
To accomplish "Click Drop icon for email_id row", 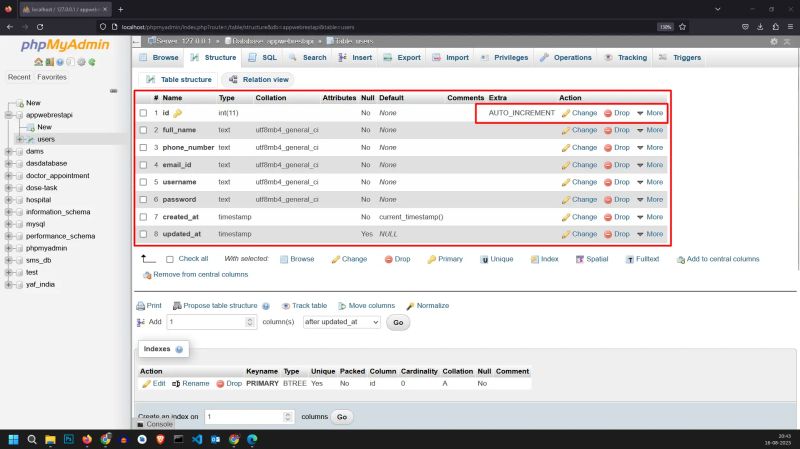I will [608, 165].
